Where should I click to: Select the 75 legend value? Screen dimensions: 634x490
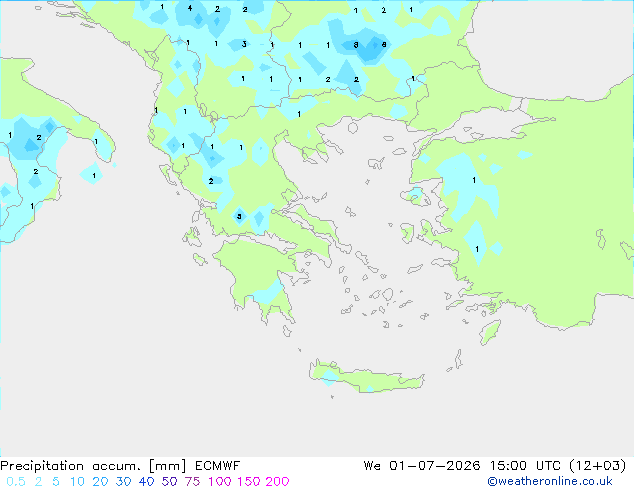[192, 482]
